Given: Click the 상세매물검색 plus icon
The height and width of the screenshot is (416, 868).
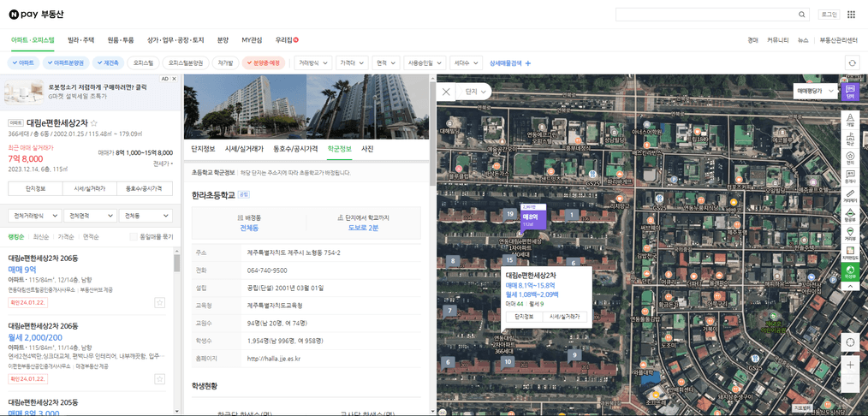Looking at the screenshot, I should [527, 63].
